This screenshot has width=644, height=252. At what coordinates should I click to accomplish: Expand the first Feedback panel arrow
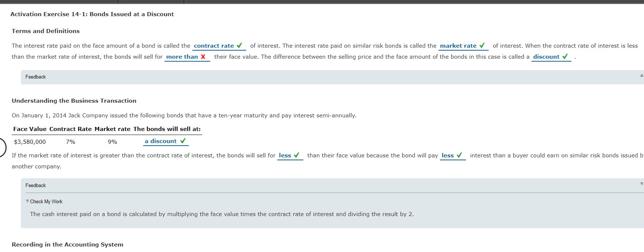click(x=641, y=76)
